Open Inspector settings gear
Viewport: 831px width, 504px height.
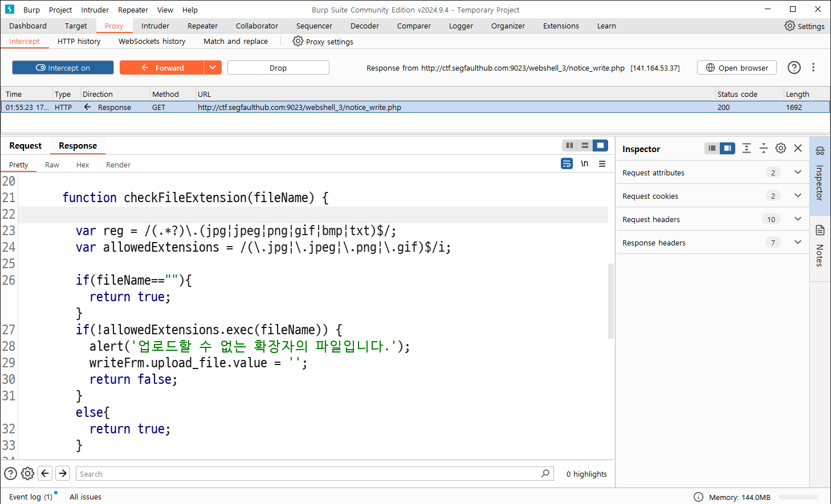781,148
